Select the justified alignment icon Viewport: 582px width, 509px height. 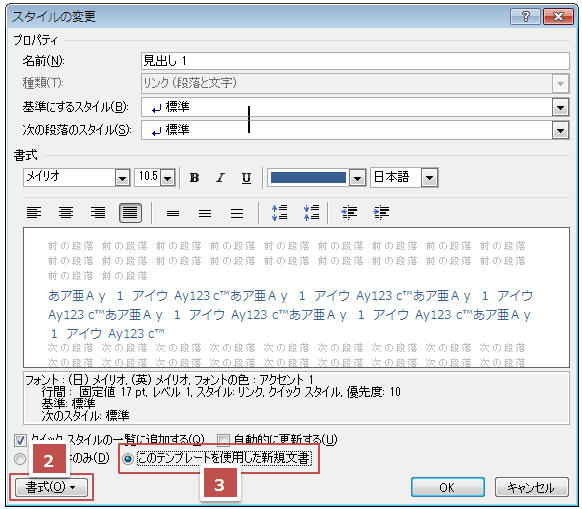(130, 213)
